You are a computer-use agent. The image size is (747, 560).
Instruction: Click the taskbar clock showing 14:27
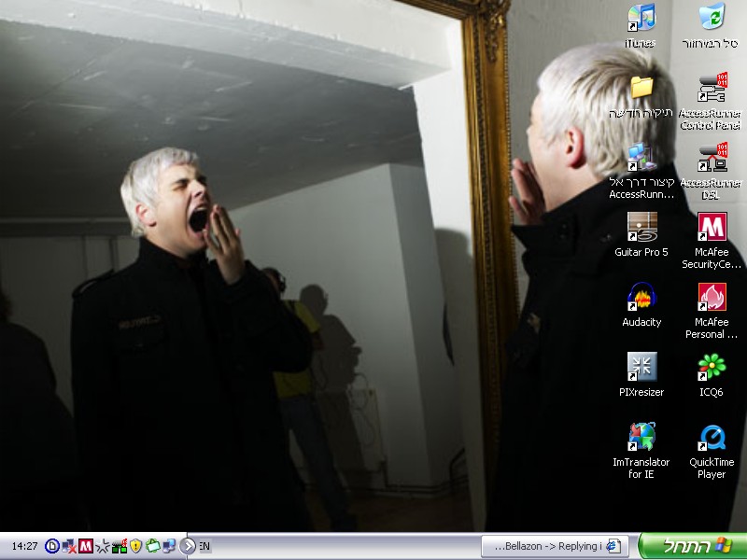click(25, 546)
